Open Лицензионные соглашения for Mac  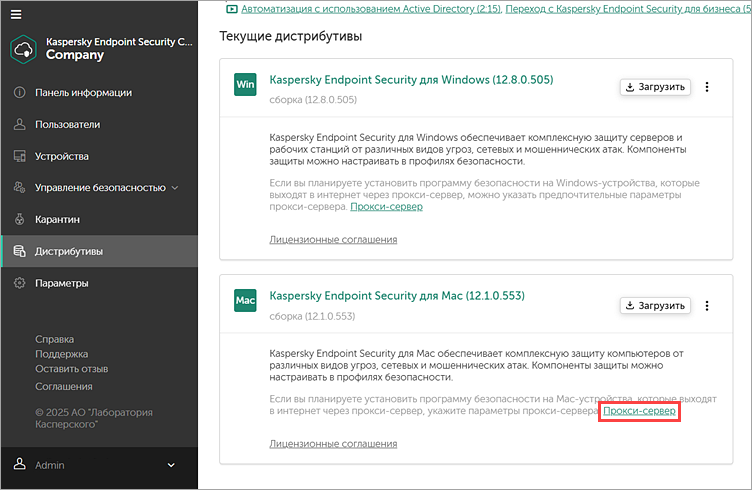[333, 443]
